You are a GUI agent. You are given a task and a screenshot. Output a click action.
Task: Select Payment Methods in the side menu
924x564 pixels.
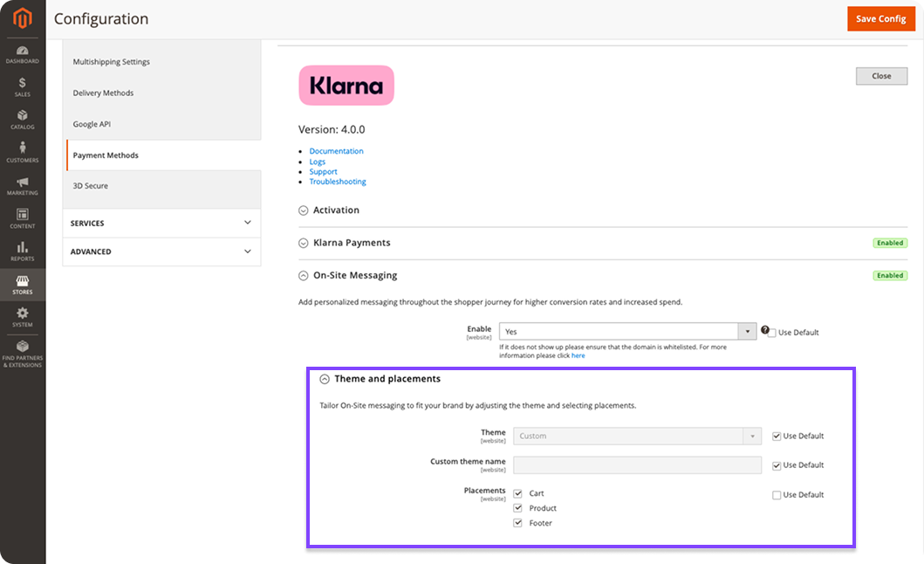(106, 155)
